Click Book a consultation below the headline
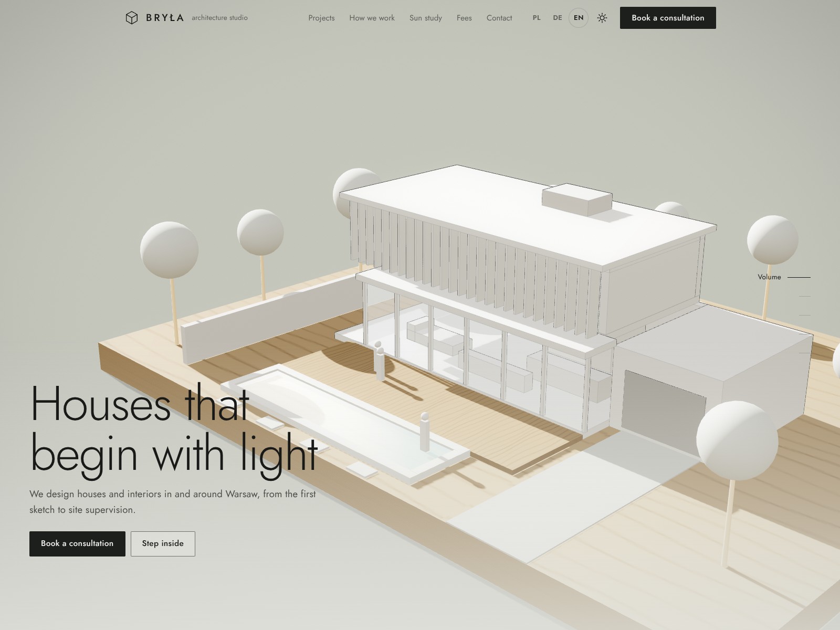Viewport: 840px width, 630px height. click(x=77, y=543)
